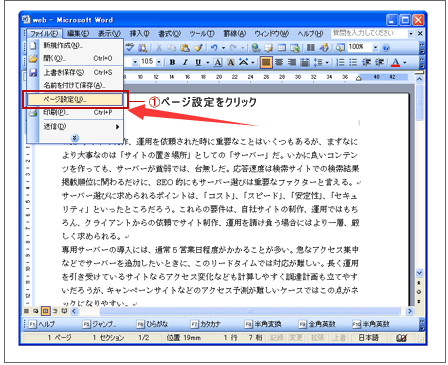
Task: Choose ページ設定 in the File menu
Action: click(x=75, y=99)
